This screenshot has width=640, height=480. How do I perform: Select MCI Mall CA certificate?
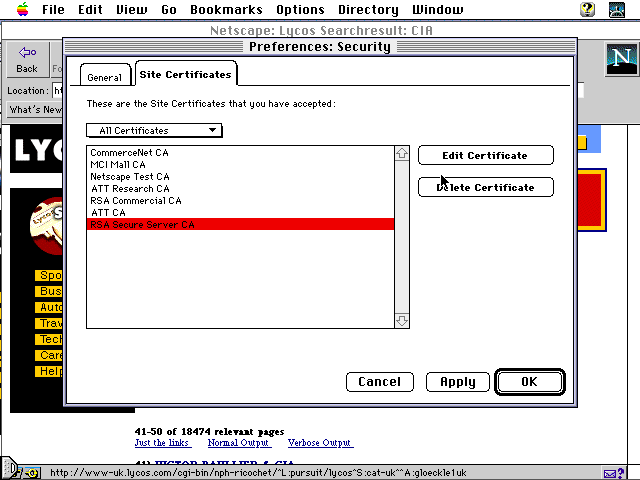(x=240, y=164)
